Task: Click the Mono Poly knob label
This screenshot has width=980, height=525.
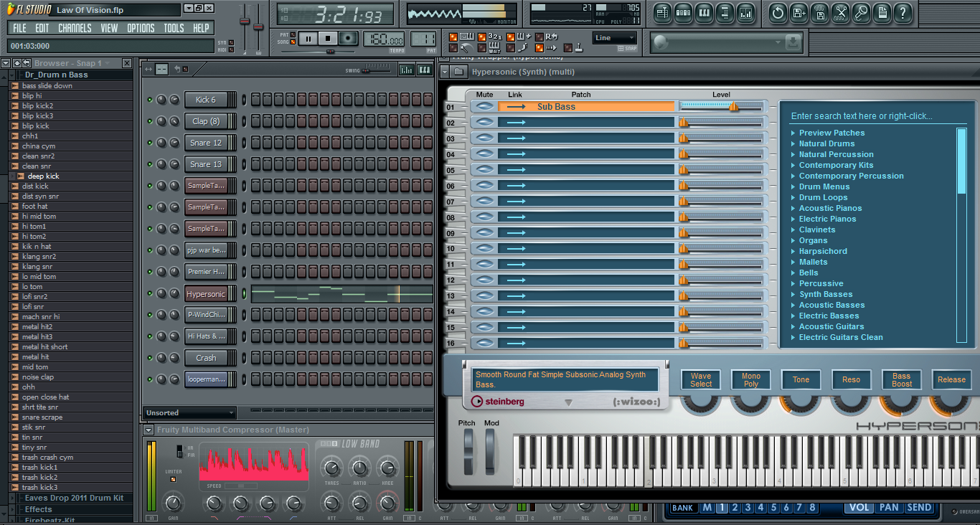Action: click(751, 380)
